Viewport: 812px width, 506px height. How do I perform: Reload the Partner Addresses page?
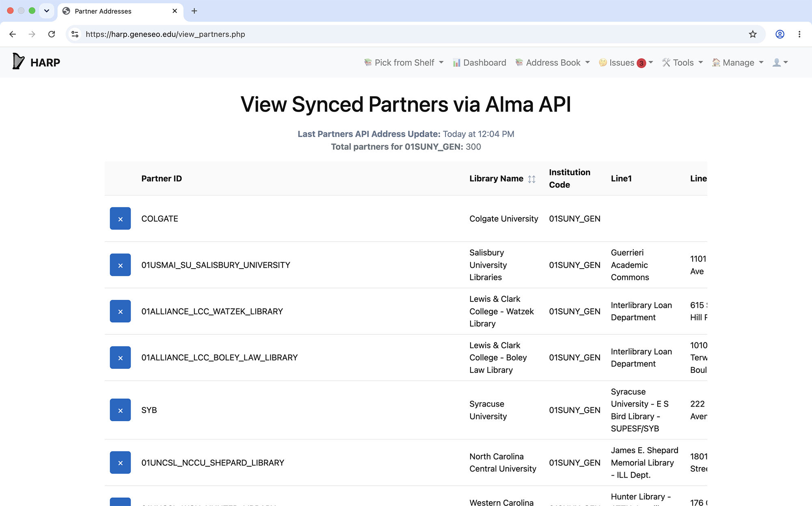click(x=52, y=34)
